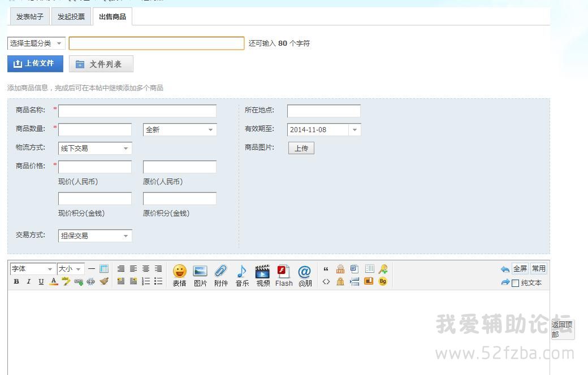Open the 字体 font family dropdown
The image size is (588, 375).
point(33,269)
